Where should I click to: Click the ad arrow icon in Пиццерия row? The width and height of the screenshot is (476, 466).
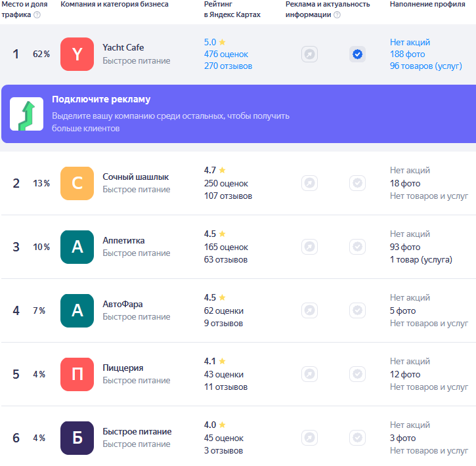[310, 374]
